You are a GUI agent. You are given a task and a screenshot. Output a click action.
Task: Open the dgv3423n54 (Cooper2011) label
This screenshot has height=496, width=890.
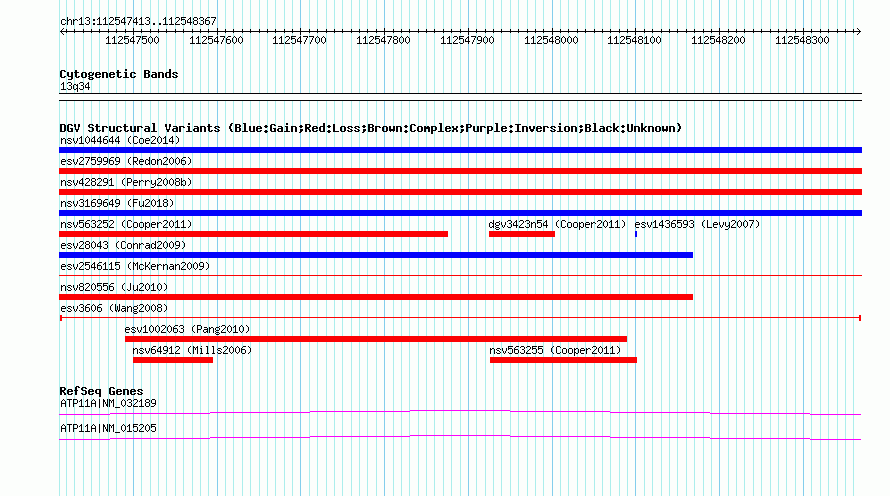tap(557, 224)
